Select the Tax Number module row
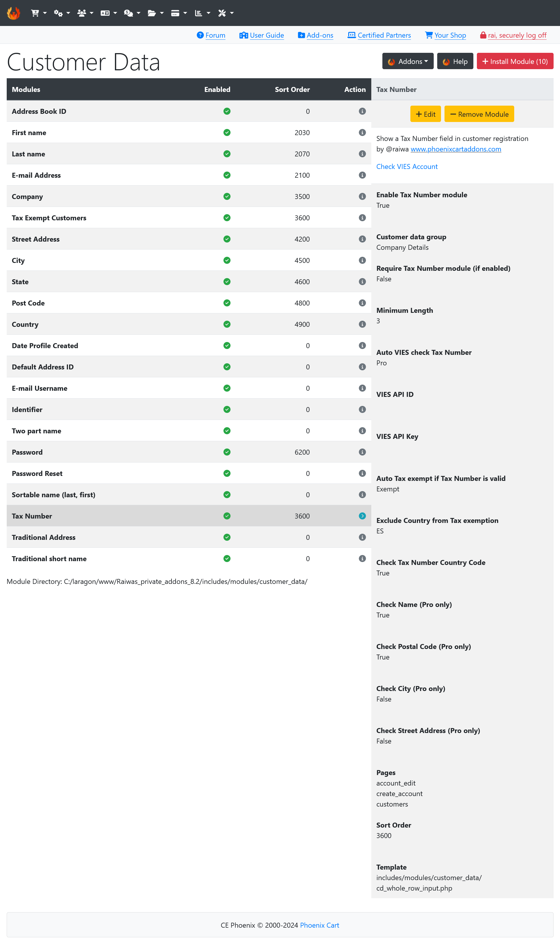The height and width of the screenshot is (944, 560). point(189,516)
